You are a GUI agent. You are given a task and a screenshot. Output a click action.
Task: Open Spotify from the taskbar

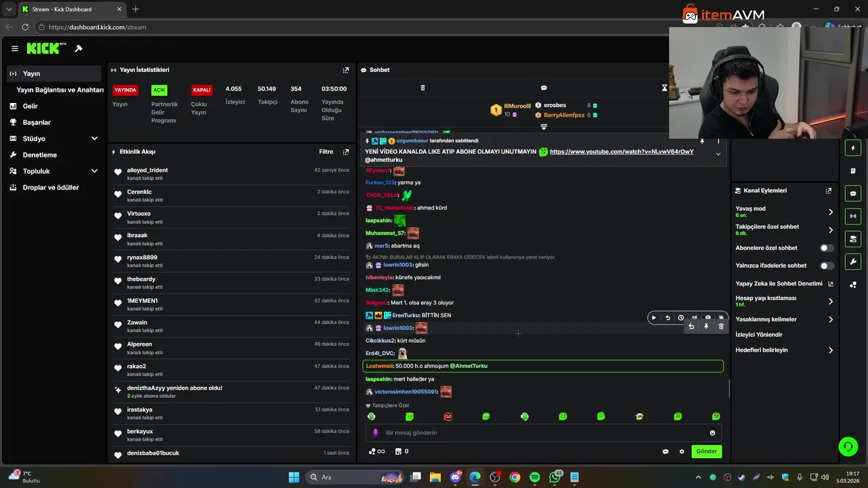(534, 477)
